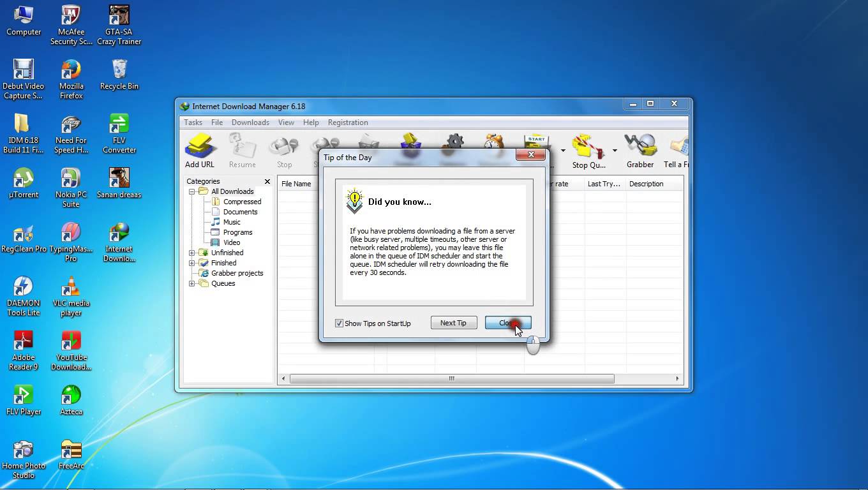The image size is (868, 490).
Task: Select FLV Converter desktop icon
Action: (x=119, y=134)
